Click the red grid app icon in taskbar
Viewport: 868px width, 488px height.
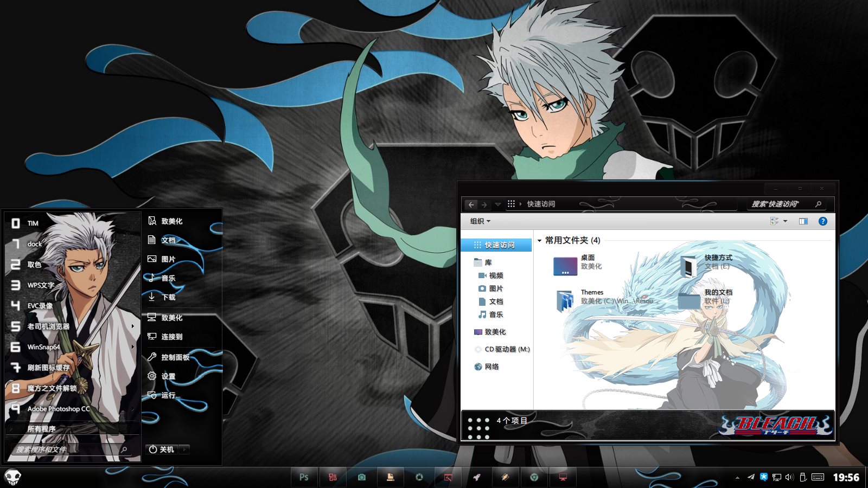(333, 477)
